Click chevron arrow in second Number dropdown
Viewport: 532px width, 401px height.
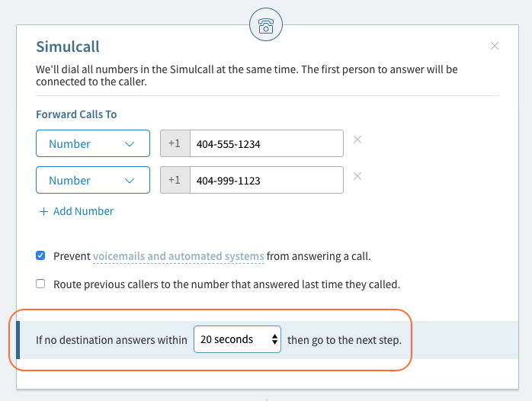(x=130, y=181)
